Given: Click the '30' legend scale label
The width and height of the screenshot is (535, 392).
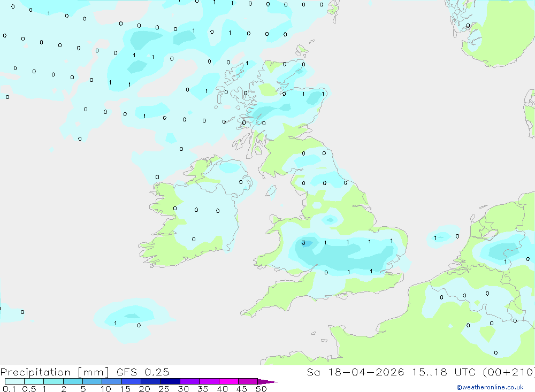Looking at the screenshot, I should tap(184, 389).
